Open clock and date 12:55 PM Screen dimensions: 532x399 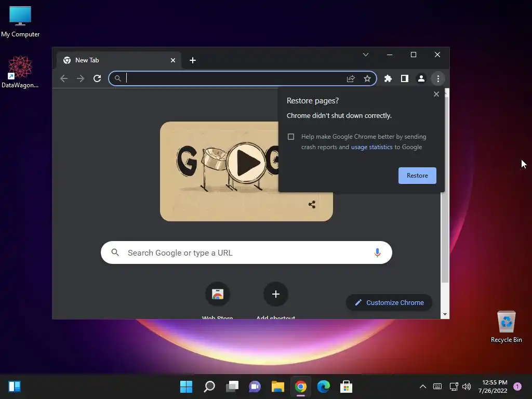coord(493,387)
